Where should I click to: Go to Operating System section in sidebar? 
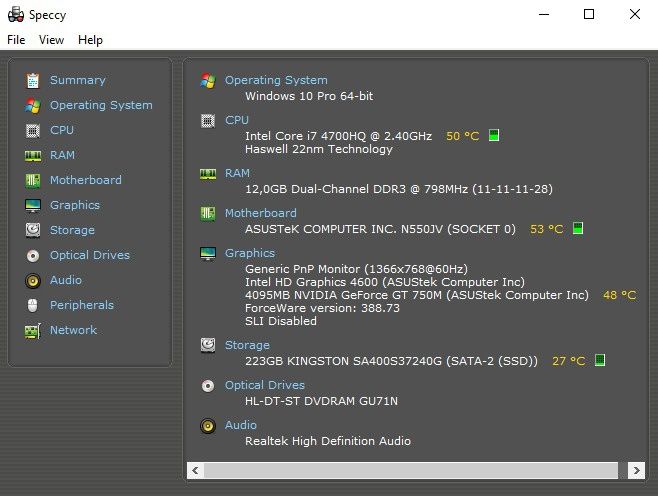[x=101, y=105]
